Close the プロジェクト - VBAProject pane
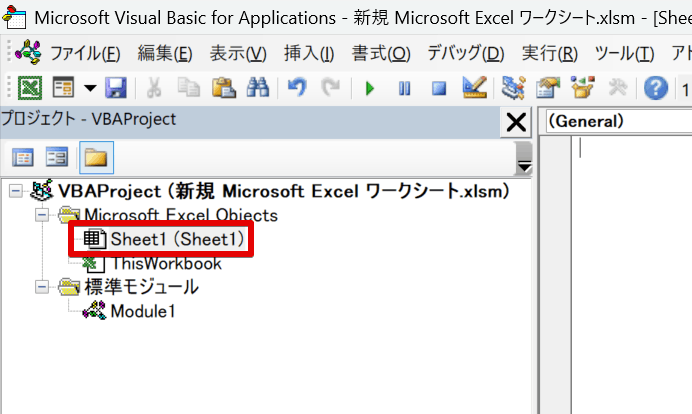 click(x=516, y=122)
